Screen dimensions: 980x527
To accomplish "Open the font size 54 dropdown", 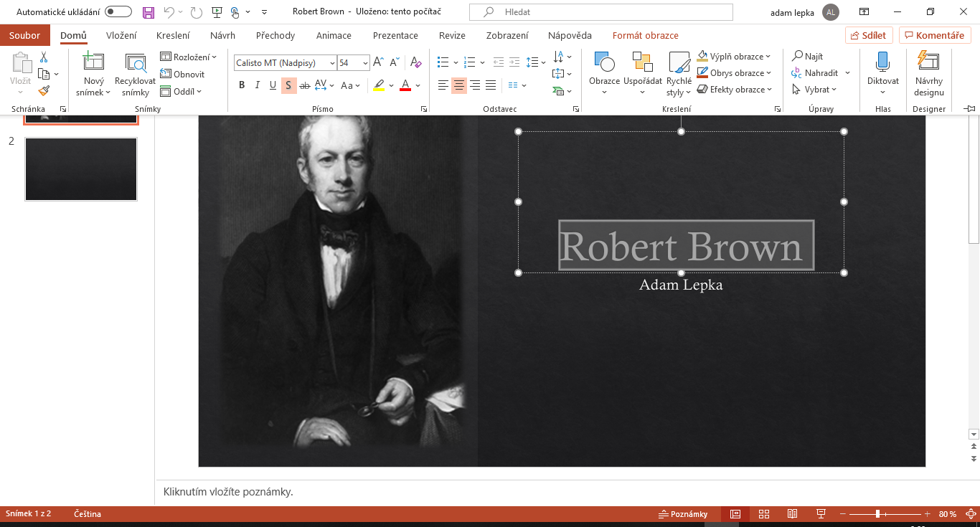I will click(x=365, y=63).
